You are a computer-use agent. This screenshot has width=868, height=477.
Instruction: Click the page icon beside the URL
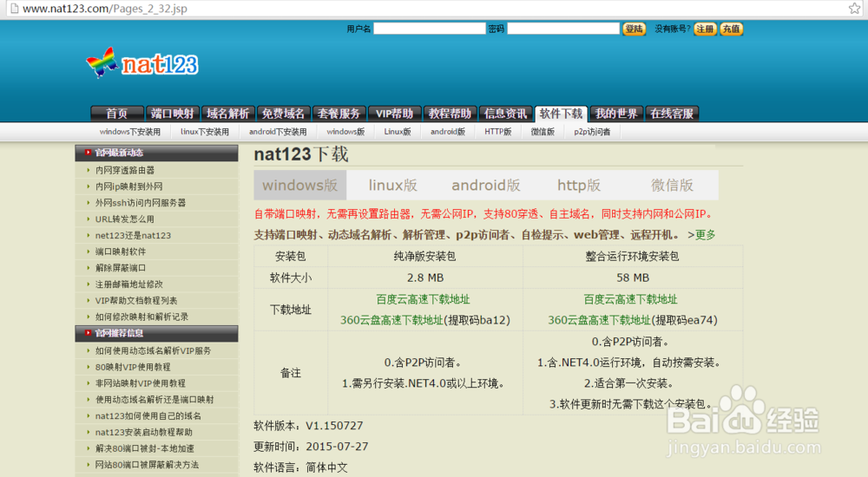click(x=14, y=9)
